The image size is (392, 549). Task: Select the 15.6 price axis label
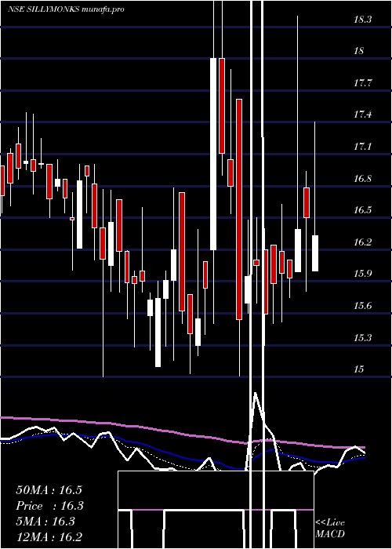click(x=362, y=306)
